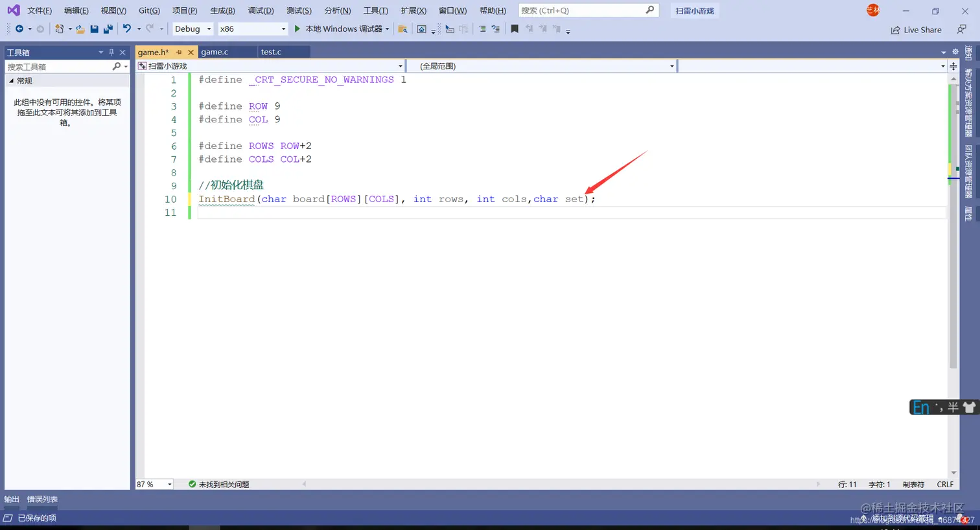Open the 分析(N) menu
The width and height of the screenshot is (980, 530).
[x=337, y=10]
